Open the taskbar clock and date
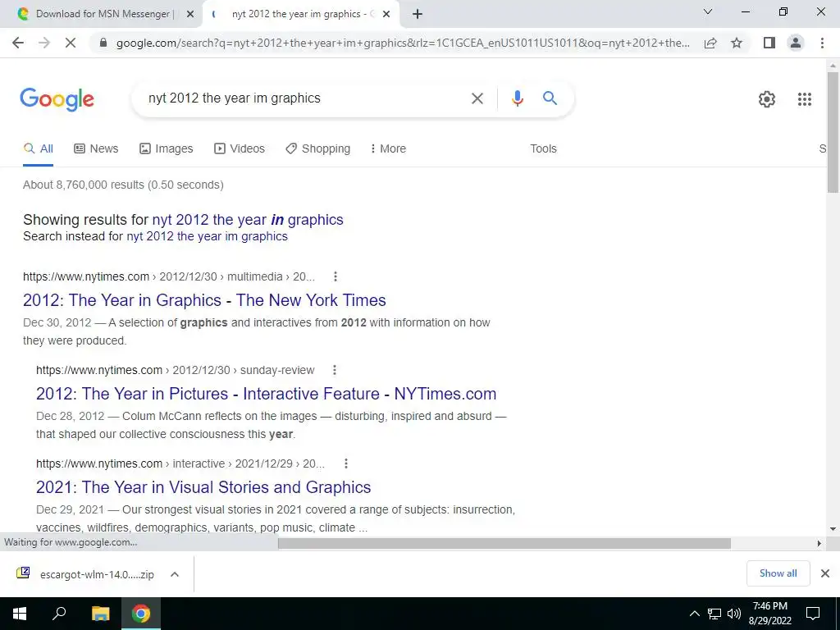The width and height of the screenshot is (840, 630). point(769,614)
